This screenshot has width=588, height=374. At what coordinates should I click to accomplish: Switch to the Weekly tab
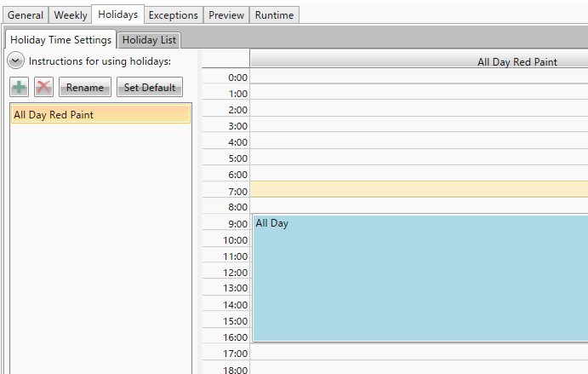point(71,15)
